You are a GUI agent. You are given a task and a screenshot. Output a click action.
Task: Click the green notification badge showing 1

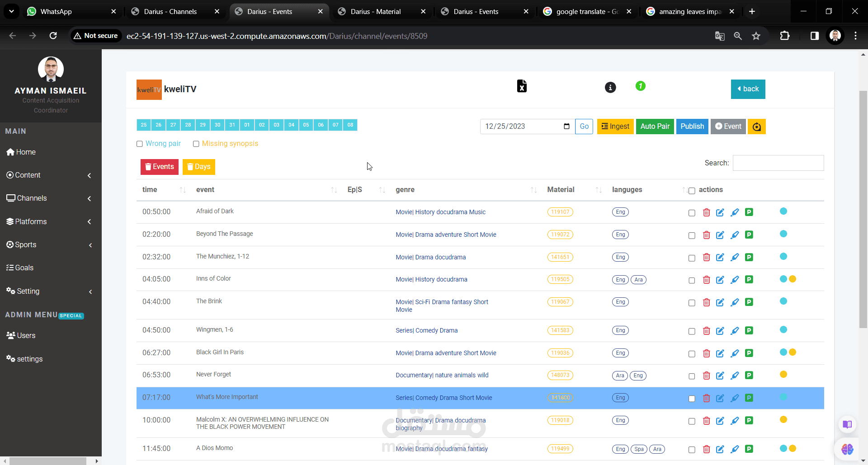(x=640, y=86)
